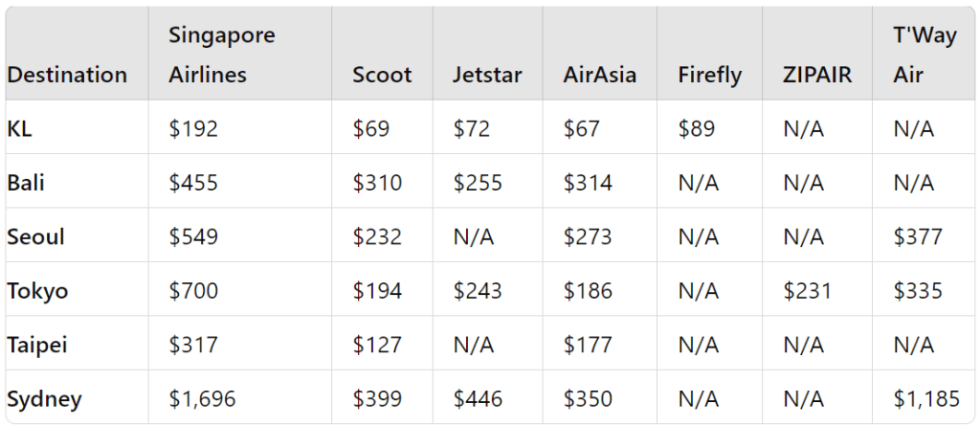Select the Bali destination cell
This screenshot has height=426, width=980.
tap(26, 183)
